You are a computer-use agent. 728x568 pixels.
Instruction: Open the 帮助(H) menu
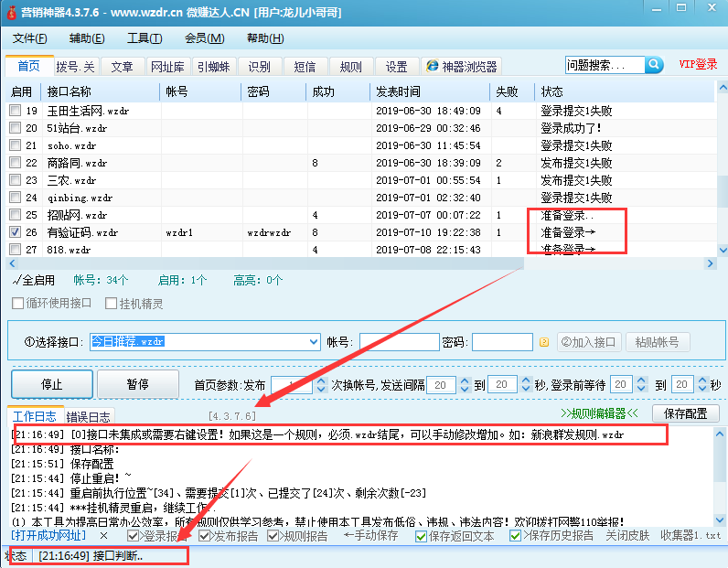click(x=265, y=38)
